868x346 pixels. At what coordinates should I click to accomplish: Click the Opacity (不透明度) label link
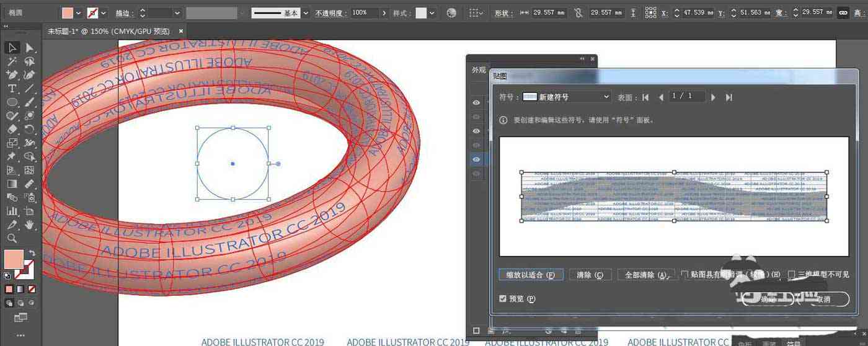(x=332, y=12)
